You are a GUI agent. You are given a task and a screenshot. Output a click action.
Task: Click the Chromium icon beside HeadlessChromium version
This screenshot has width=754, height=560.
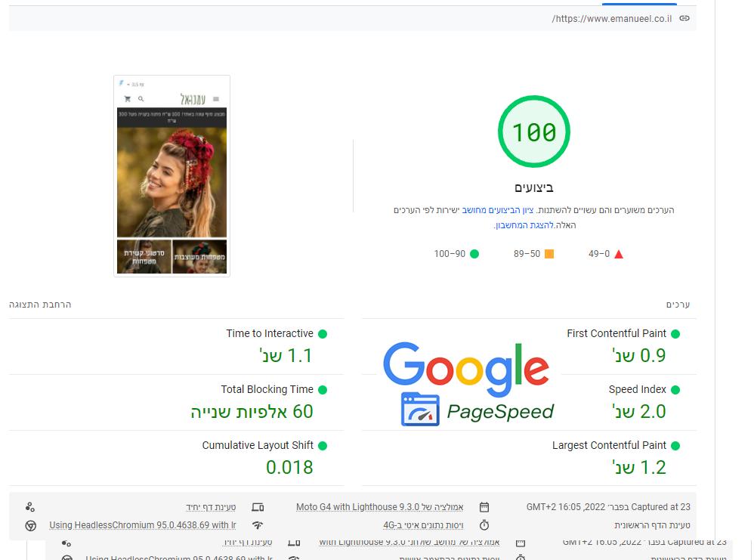pyautogui.click(x=30, y=525)
